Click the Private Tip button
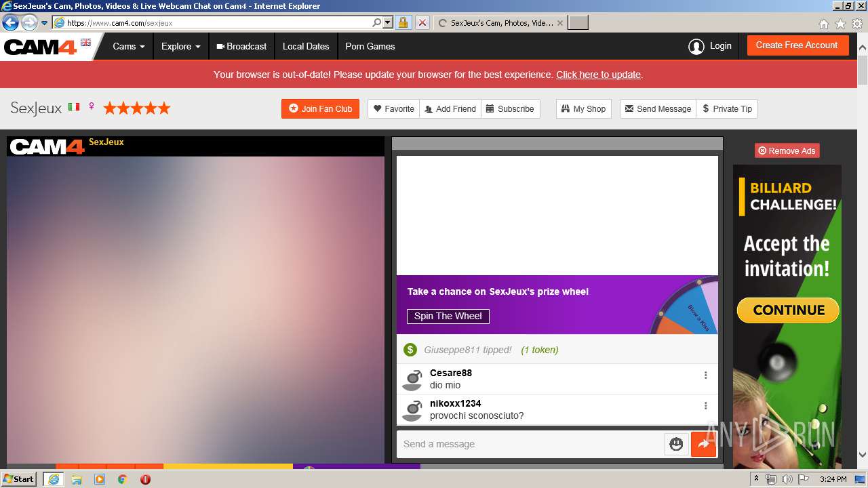The height and width of the screenshot is (488, 868). click(727, 108)
